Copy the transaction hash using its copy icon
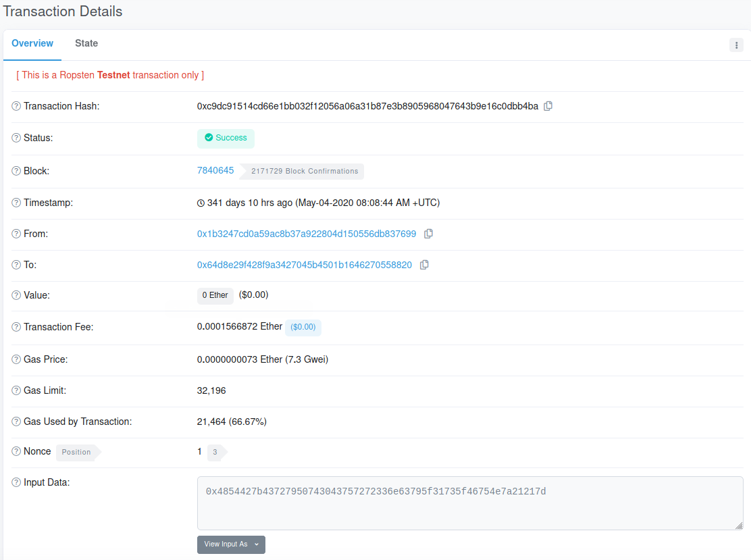 click(x=548, y=106)
